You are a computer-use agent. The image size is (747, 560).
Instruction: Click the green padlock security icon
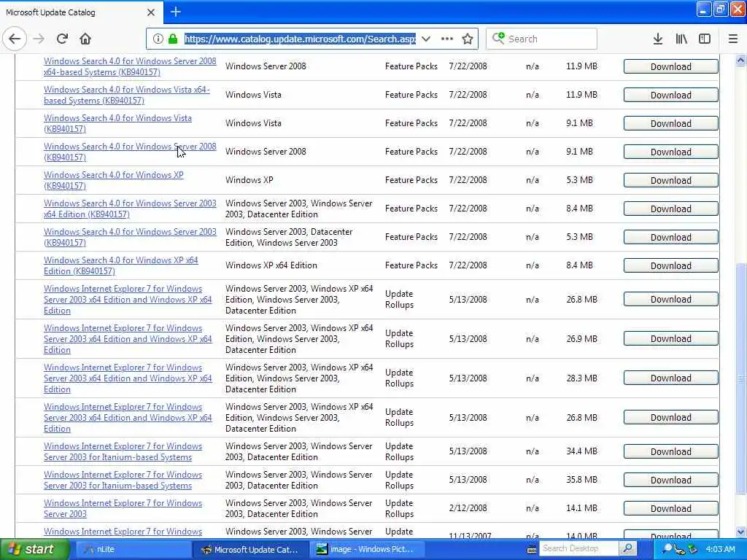[173, 39]
